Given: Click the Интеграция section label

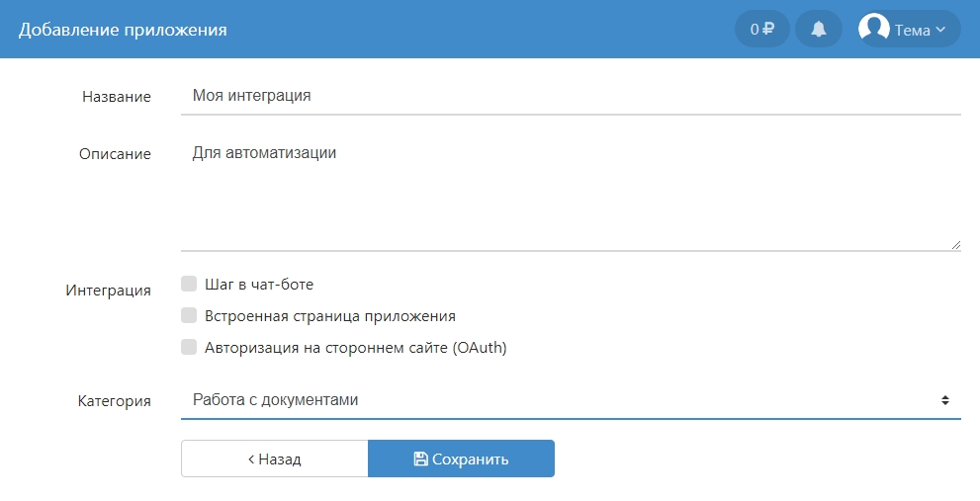Looking at the screenshot, I should [109, 291].
